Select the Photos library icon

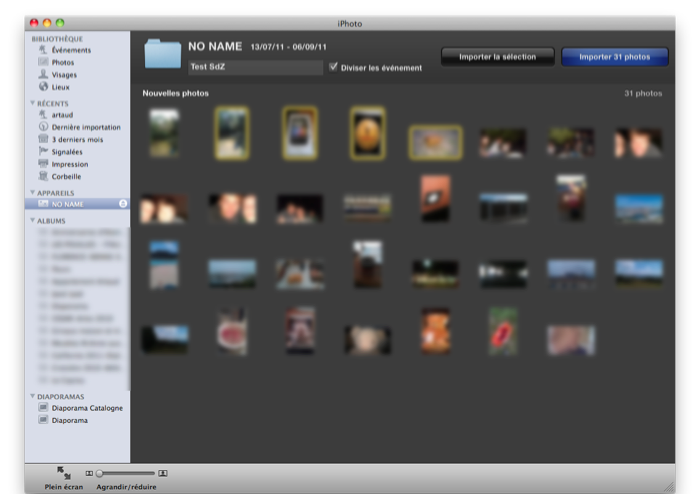coord(43,62)
